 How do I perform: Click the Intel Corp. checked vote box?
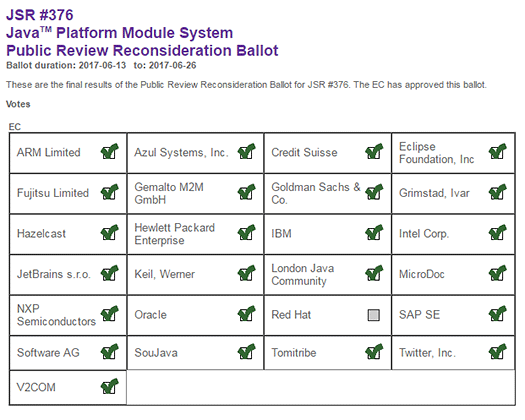click(x=498, y=232)
